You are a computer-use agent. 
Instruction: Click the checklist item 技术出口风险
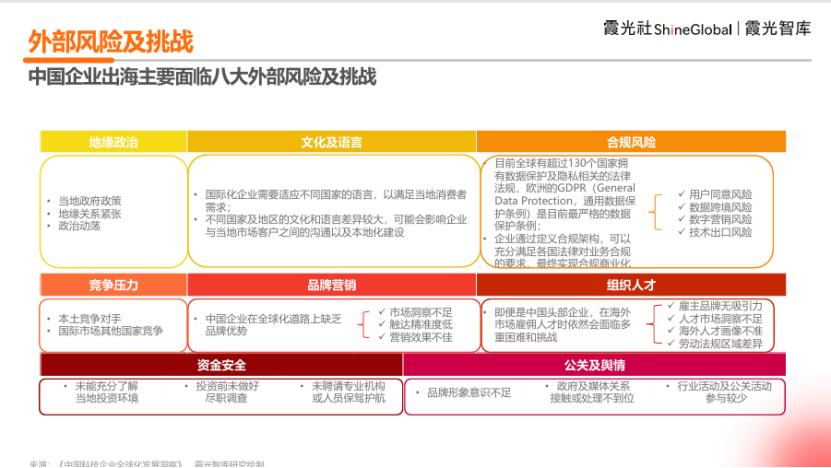(720, 232)
